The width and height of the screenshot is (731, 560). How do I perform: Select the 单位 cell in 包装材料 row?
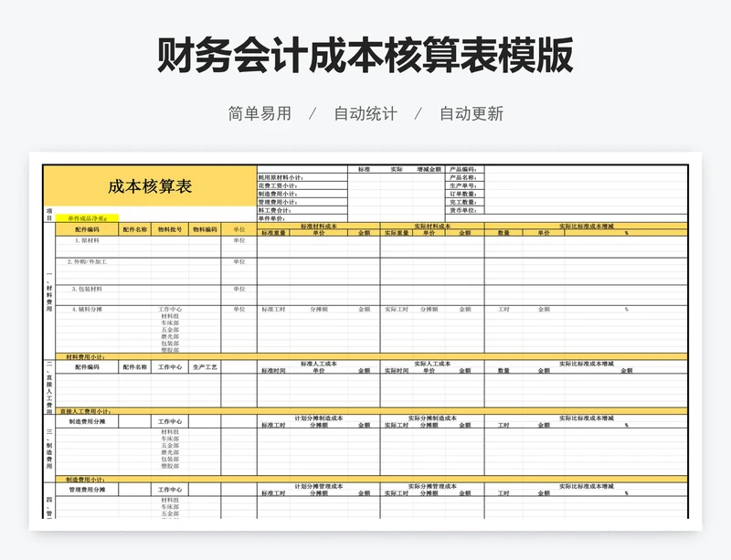[x=239, y=289]
